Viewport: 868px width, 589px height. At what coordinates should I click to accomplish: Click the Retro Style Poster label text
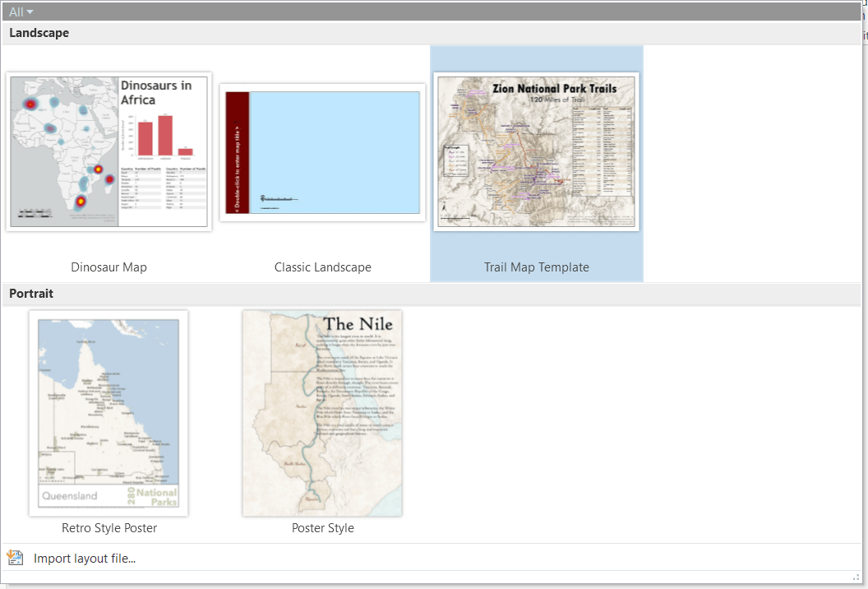(x=108, y=527)
